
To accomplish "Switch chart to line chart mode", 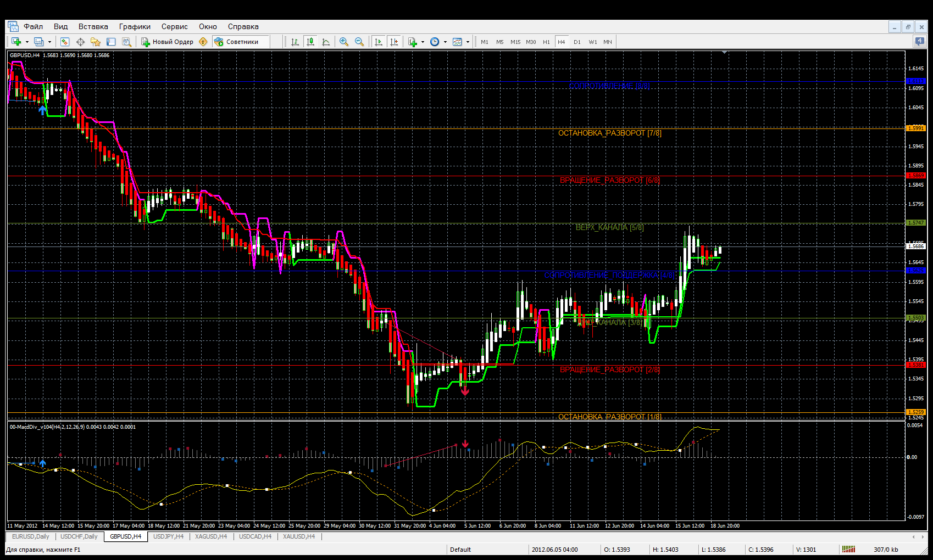I will pos(326,42).
